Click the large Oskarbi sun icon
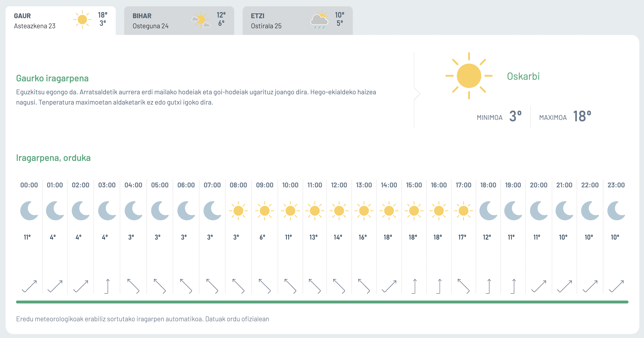The image size is (644, 338). coord(469,76)
